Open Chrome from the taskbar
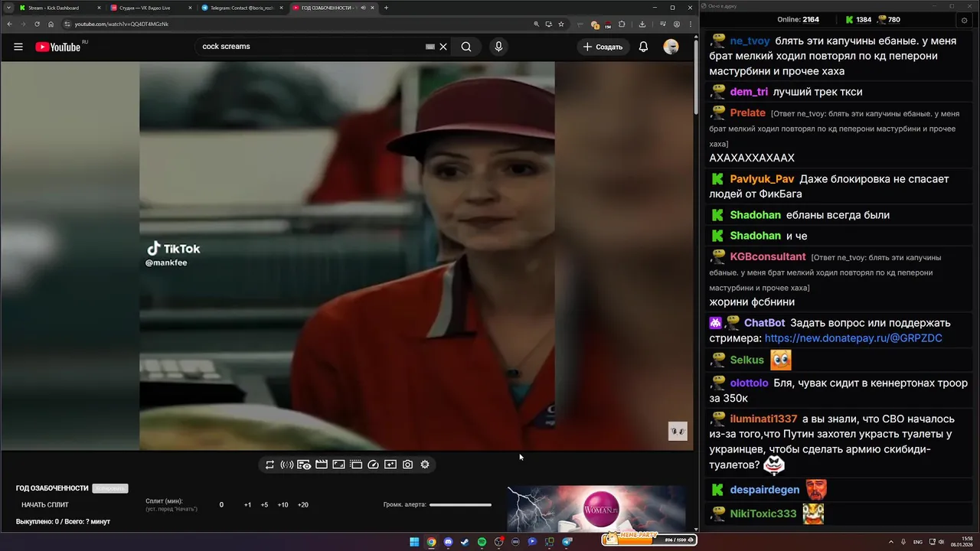The height and width of the screenshot is (551, 980). point(431,542)
